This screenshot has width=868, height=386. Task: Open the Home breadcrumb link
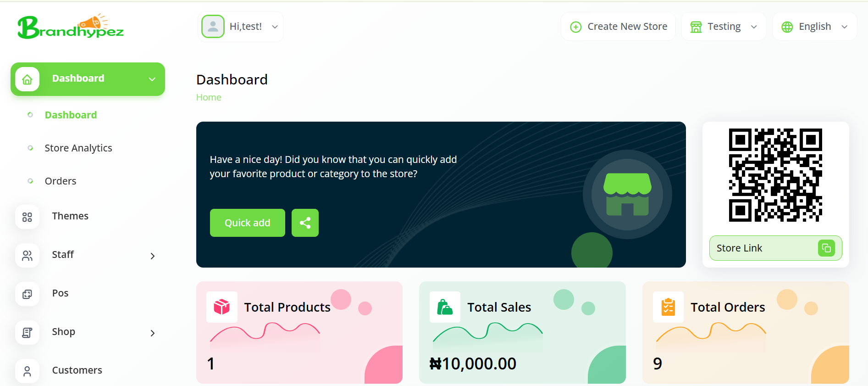pyautogui.click(x=209, y=97)
